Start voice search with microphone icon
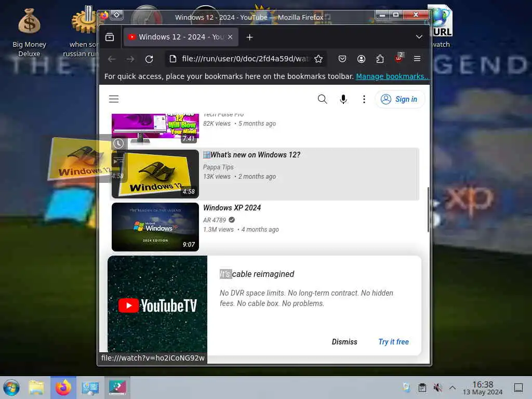The image size is (532, 399). click(343, 99)
